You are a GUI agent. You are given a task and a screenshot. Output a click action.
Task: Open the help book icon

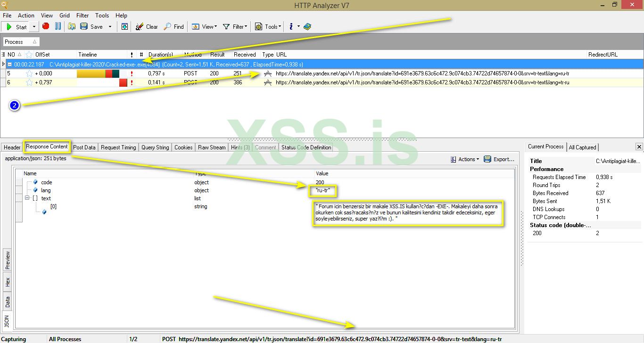click(307, 27)
